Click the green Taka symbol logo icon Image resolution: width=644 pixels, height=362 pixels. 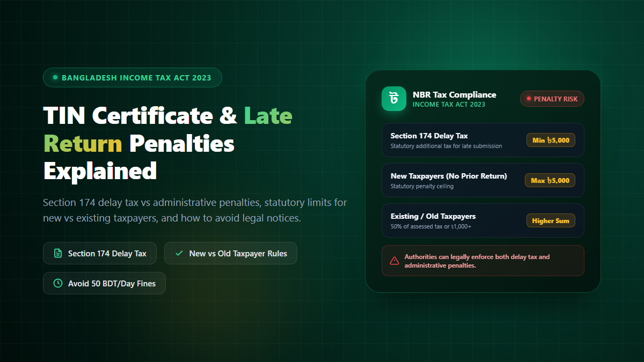click(394, 99)
